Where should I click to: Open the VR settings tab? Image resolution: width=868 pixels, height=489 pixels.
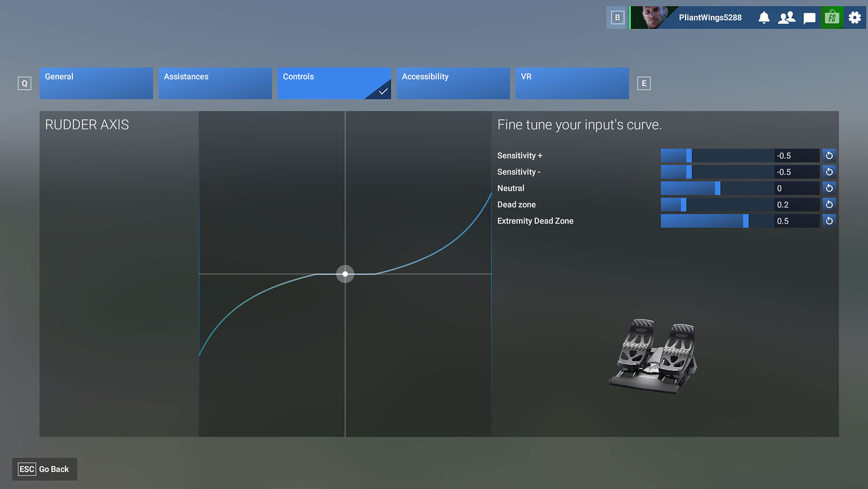point(572,83)
